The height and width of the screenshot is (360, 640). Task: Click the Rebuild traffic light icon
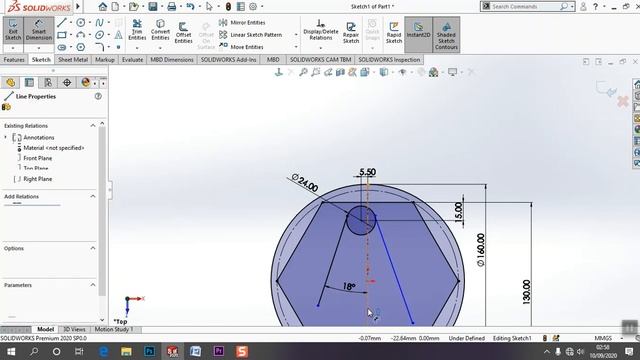tap(228, 7)
